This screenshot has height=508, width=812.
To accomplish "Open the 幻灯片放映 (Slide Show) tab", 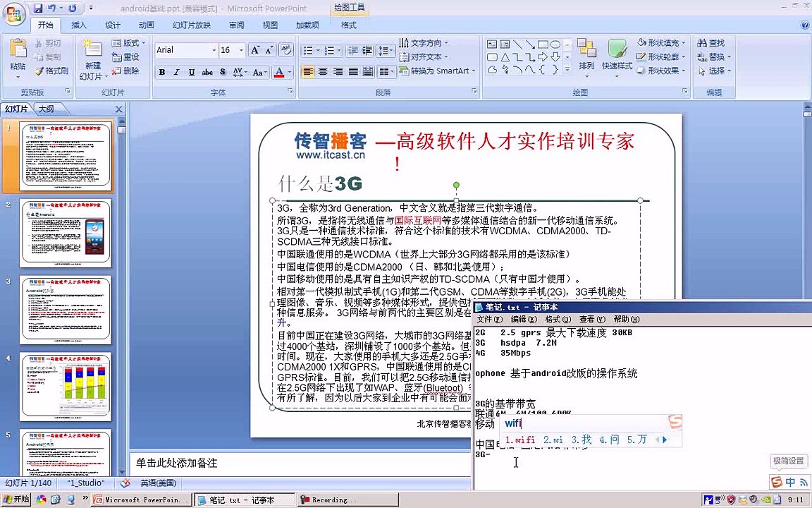I will 192,25.
